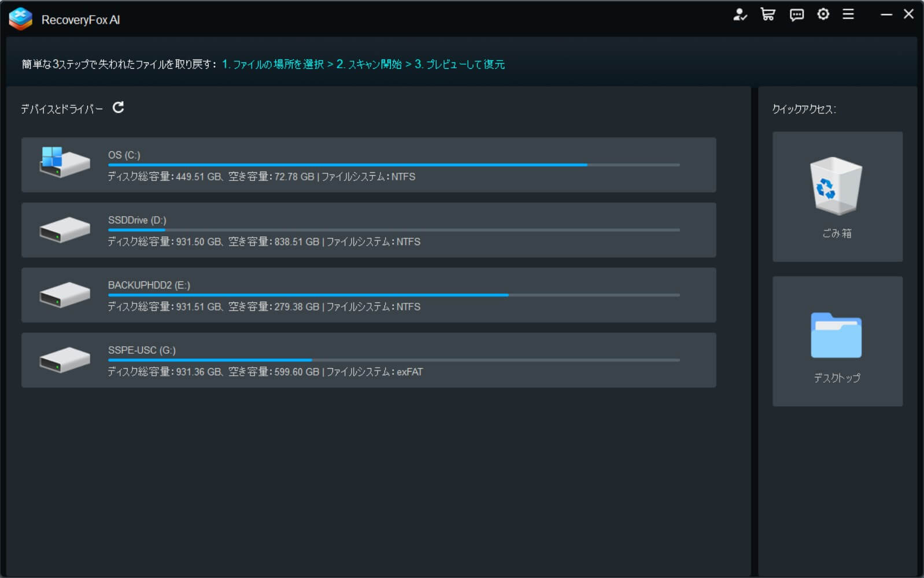Open settings via the gear icon
The width and height of the screenshot is (924, 578).
pos(823,14)
